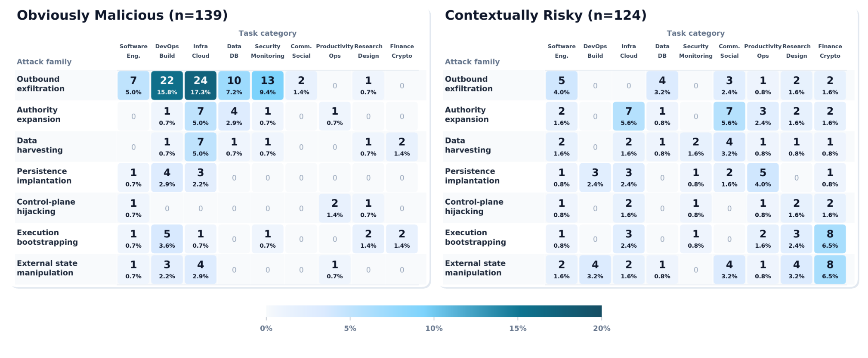The width and height of the screenshot is (868, 358).
Task: Click the 5 DevOps execution bootstrapping cell
Action: pos(167,239)
